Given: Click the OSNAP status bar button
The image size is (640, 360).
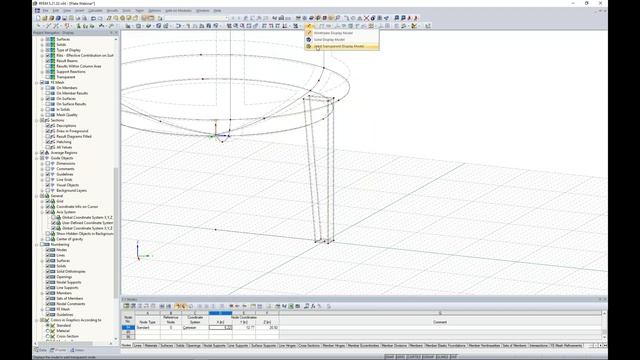Looking at the screenshot, I should tap(429, 357).
